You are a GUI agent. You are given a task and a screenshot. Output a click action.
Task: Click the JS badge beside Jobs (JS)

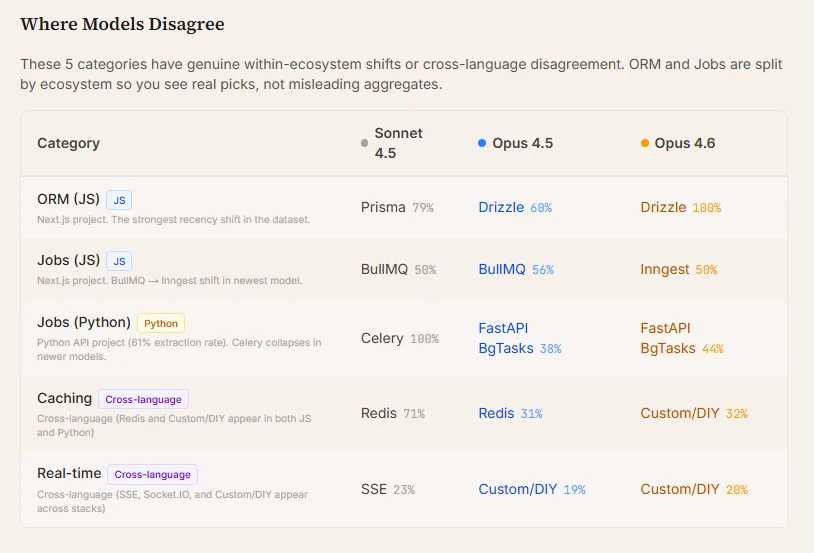click(x=119, y=261)
